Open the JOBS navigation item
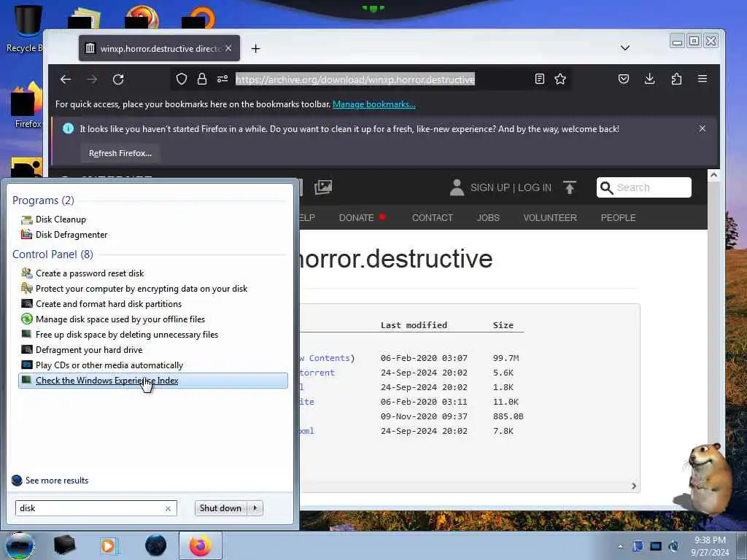Image resolution: width=747 pixels, height=560 pixels. pos(488,217)
